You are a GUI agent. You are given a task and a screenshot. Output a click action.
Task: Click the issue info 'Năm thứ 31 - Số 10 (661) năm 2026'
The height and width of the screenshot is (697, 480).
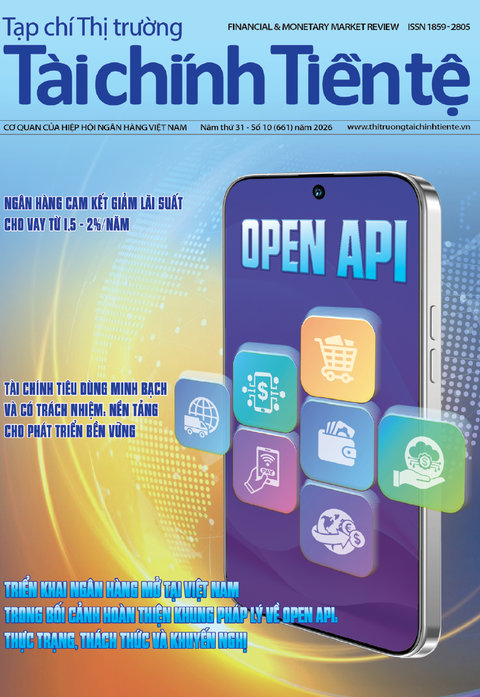click(266, 127)
